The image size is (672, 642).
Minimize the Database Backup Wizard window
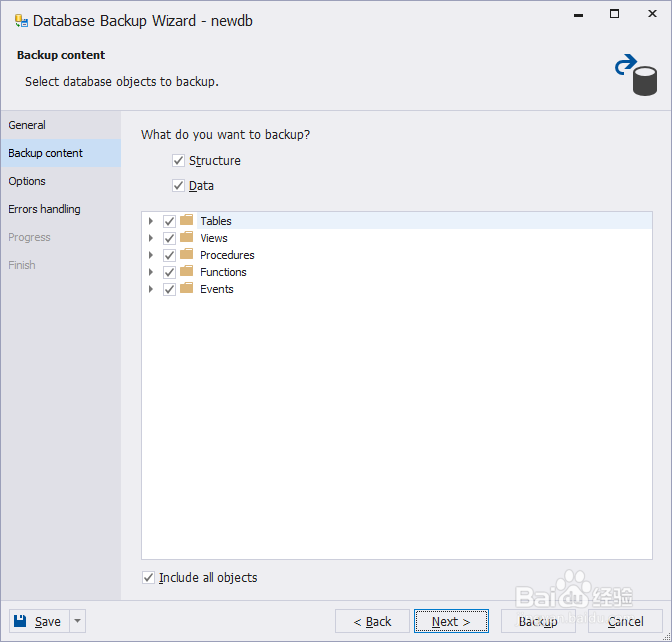pyautogui.click(x=578, y=15)
